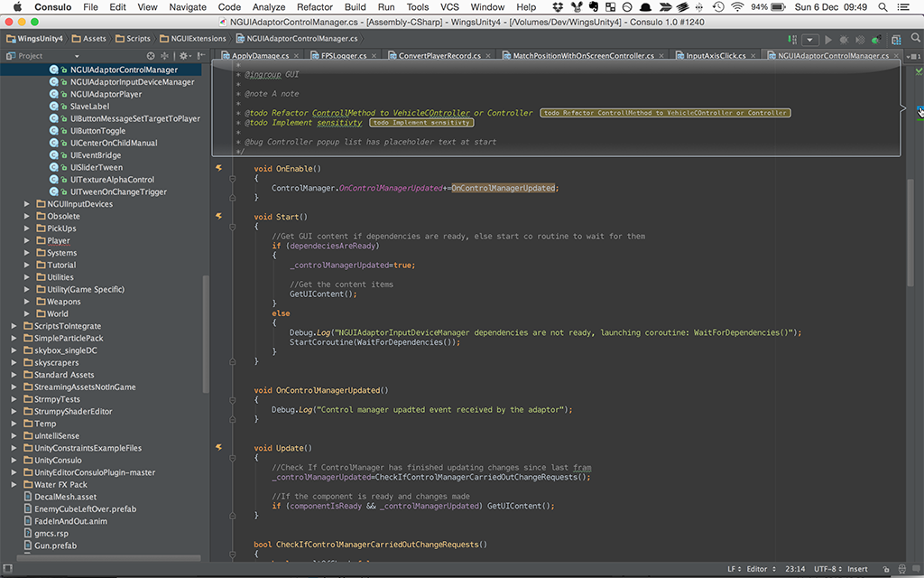Open the Project panel gear settings
Screen dimensions: 924x578
point(184,56)
